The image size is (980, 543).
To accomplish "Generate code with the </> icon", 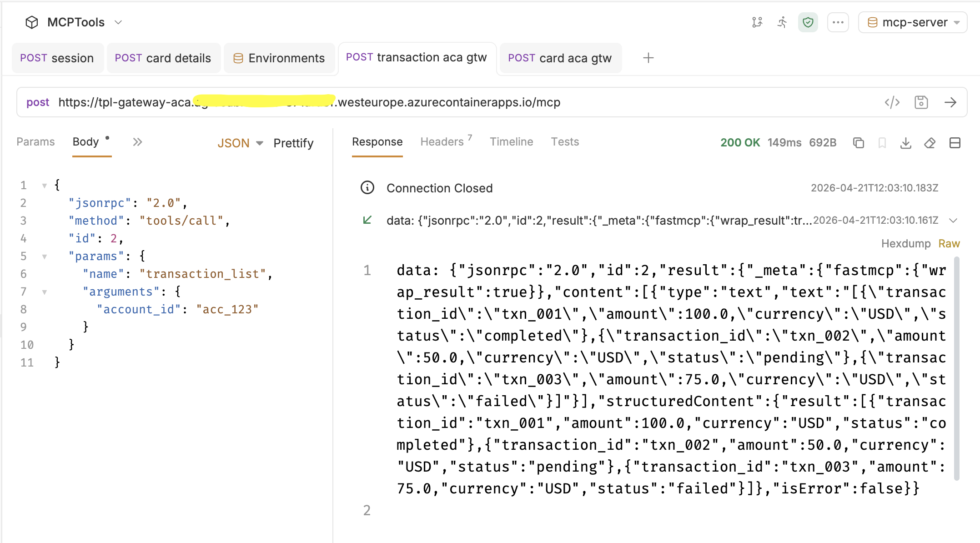I will (892, 102).
